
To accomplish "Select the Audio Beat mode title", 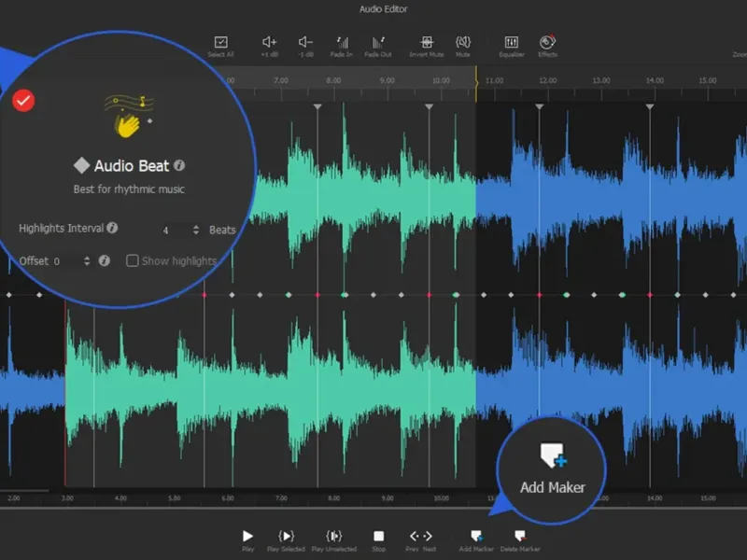I will point(132,166).
